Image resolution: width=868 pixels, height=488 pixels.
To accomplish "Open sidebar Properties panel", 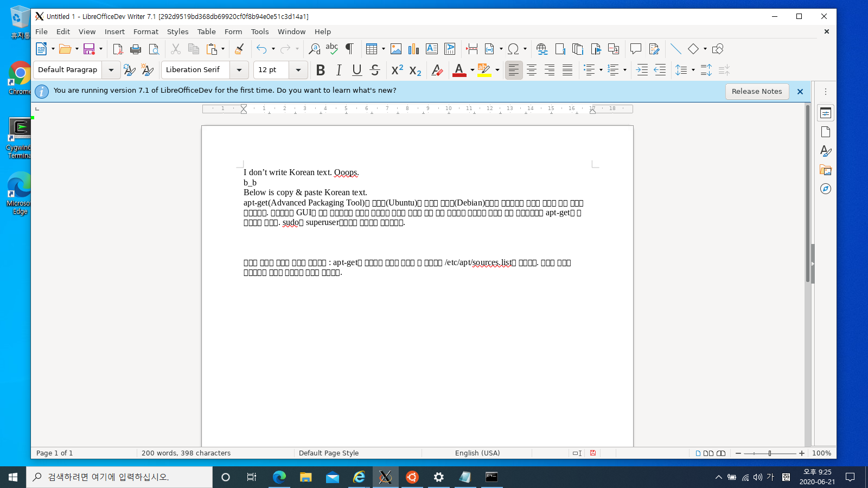I will tap(826, 113).
